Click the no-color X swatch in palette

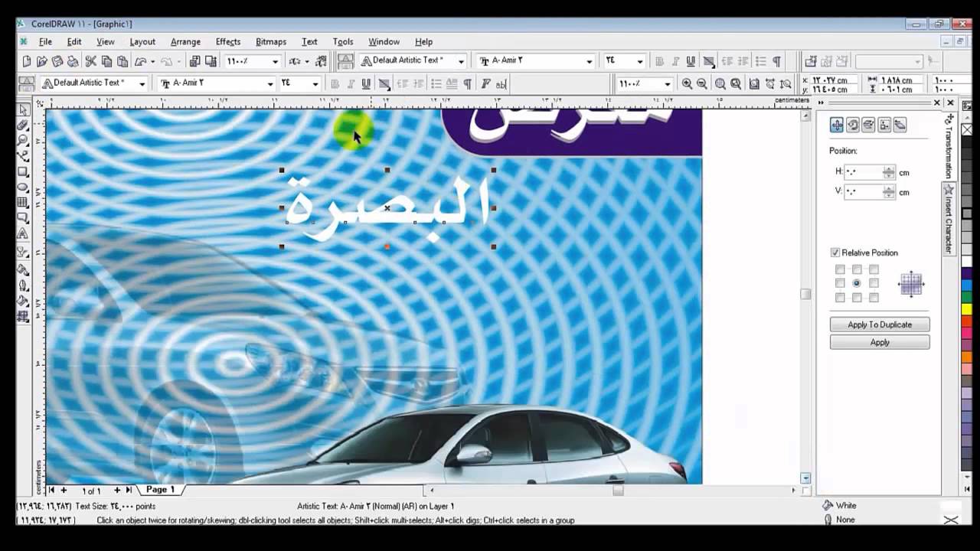tap(966, 129)
